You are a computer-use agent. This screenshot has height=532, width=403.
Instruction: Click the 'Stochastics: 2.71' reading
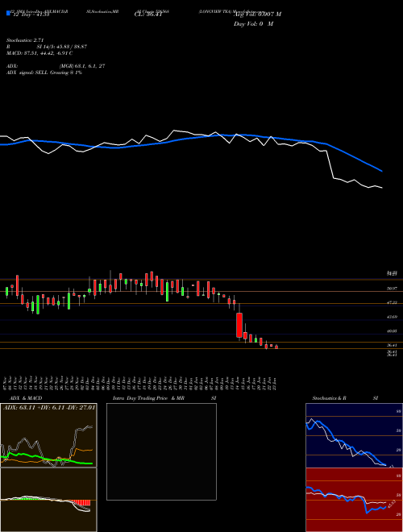pos(25,40)
